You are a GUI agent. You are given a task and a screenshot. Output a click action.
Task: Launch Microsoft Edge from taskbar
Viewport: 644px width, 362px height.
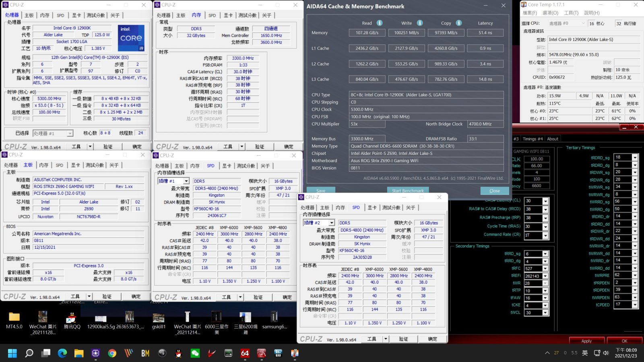coord(62,353)
